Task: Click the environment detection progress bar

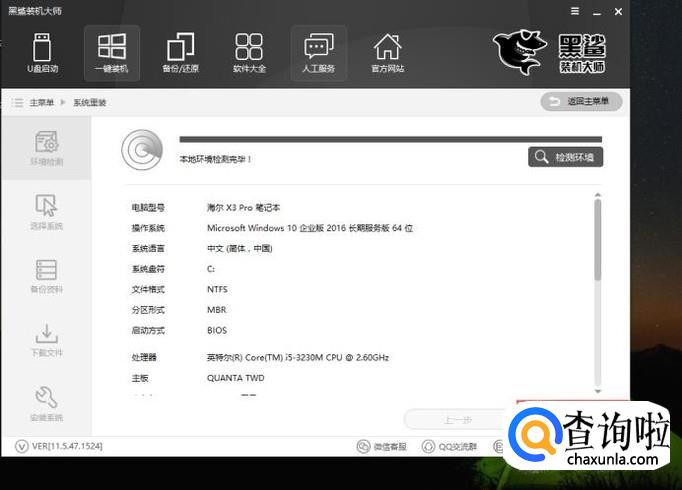Action: pos(391,139)
